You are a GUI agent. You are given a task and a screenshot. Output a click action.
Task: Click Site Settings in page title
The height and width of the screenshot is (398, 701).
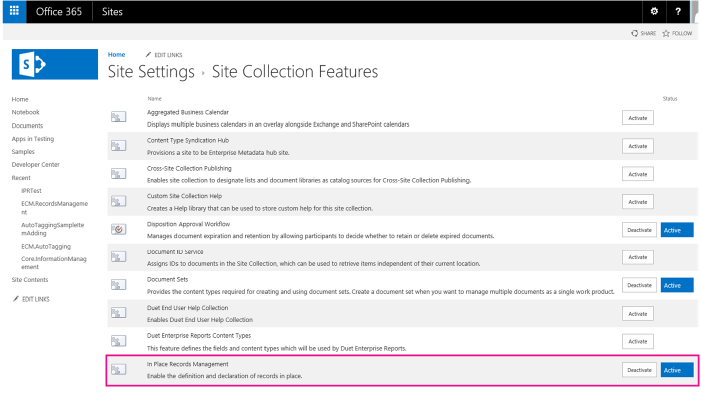coord(151,72)
